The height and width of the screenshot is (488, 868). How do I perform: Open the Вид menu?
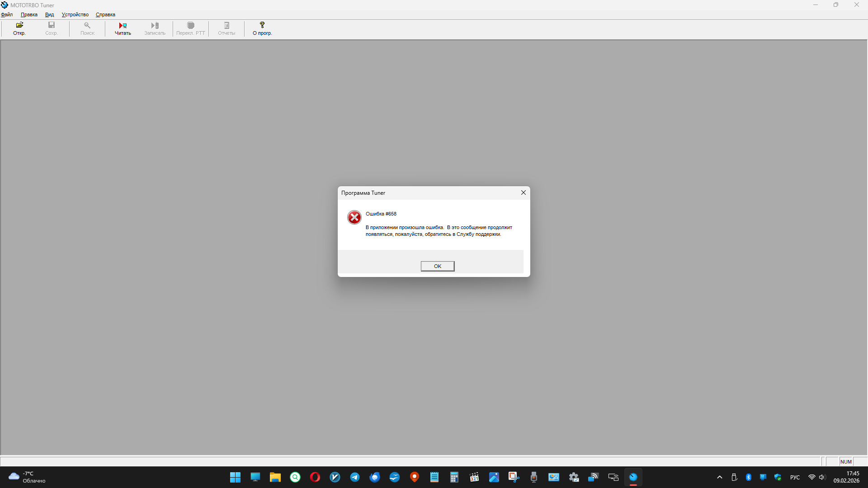click(49, 14)
